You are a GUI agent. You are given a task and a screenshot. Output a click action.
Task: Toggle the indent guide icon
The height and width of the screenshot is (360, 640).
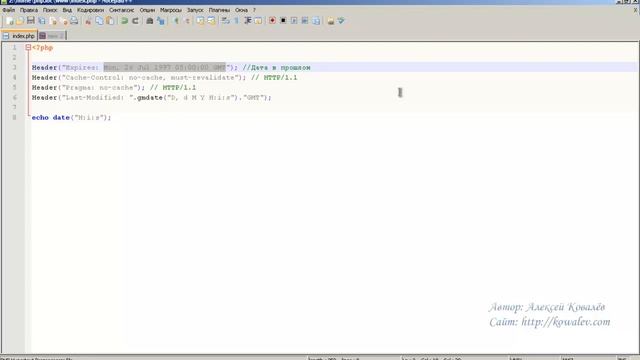click(247, 21)
